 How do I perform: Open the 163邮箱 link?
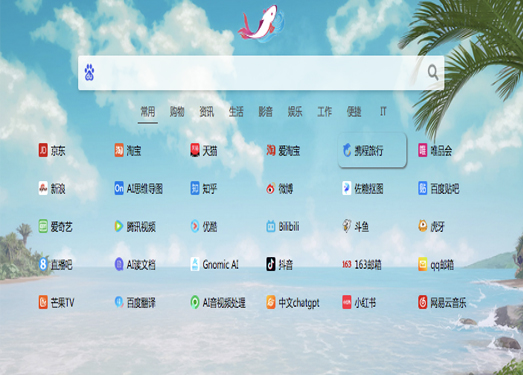click(368, 265)
